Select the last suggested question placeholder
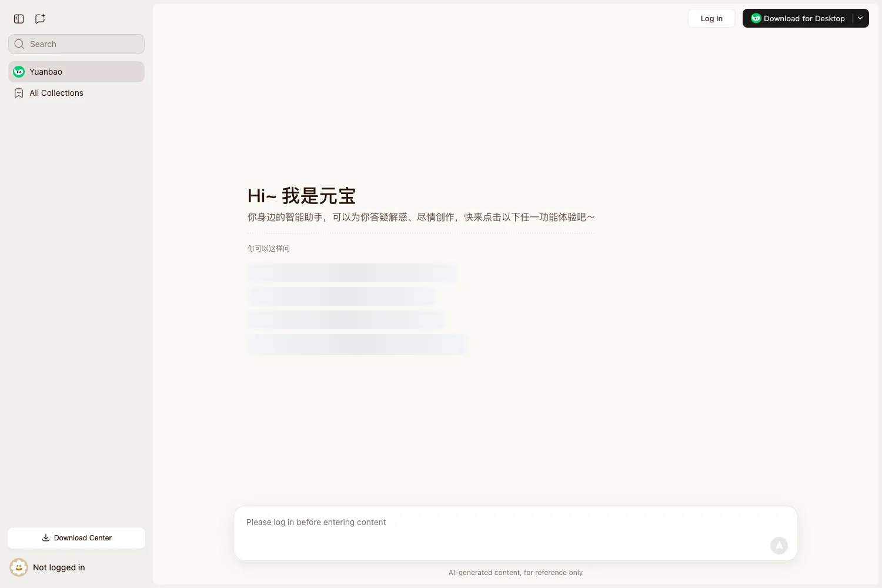The width and height of the screenshot is (882, 588). pyautogui.click(x=357, y=345)
